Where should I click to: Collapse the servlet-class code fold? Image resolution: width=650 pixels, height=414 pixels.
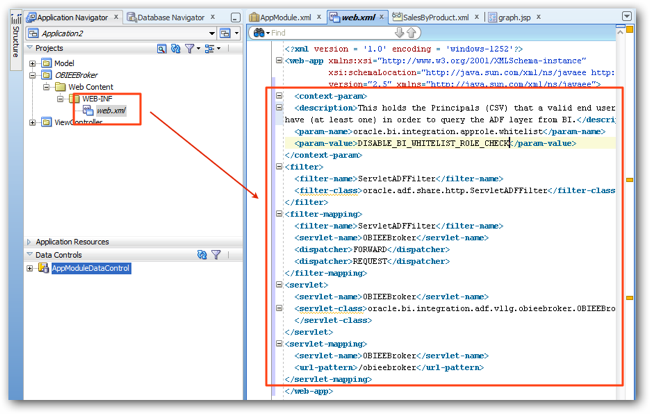click(x=279, y=308)
